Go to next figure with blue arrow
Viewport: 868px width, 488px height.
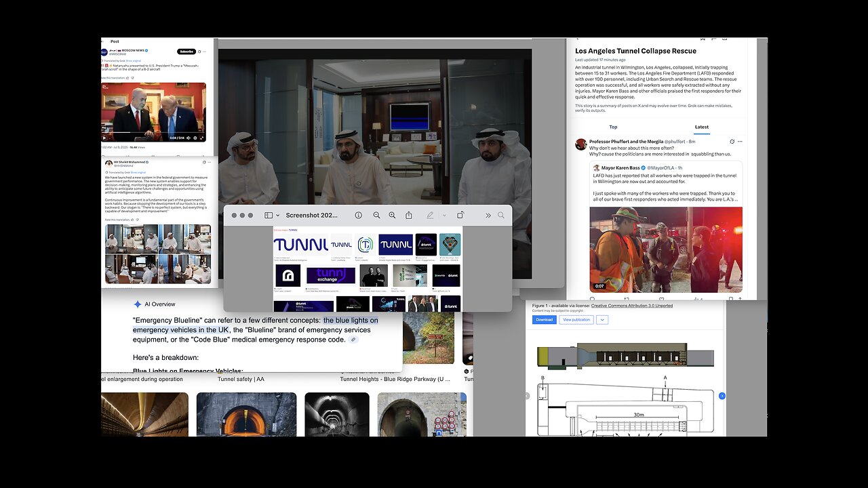pos(722,396)
